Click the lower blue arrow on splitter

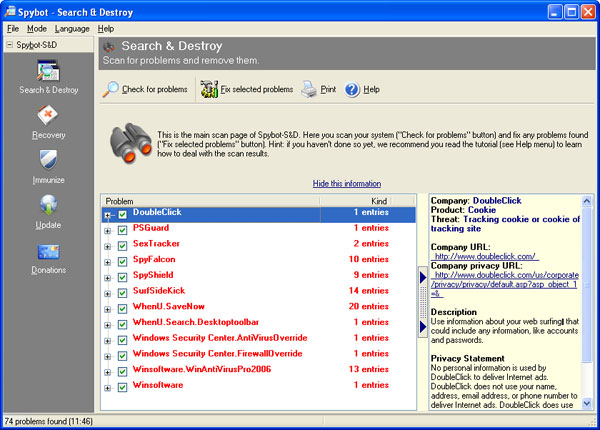[423, 327]
